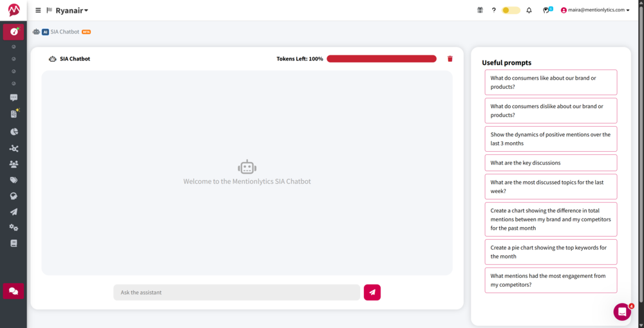The width and height of the screenshot is (644, 328).
Task: Select prompt about what consumers dislike
Action: [x=551, y=111]
